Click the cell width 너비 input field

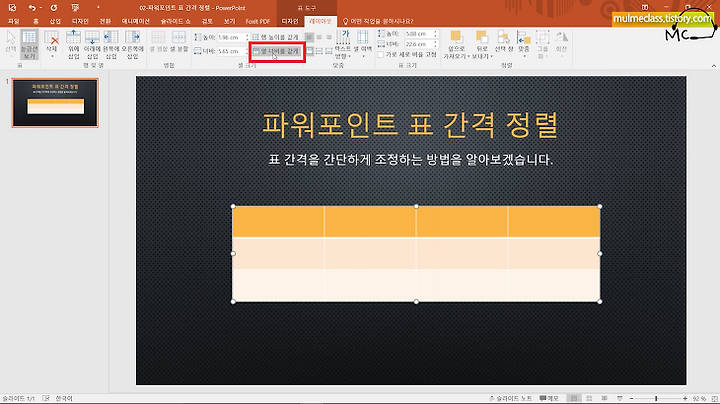click(x=233, y=51)
